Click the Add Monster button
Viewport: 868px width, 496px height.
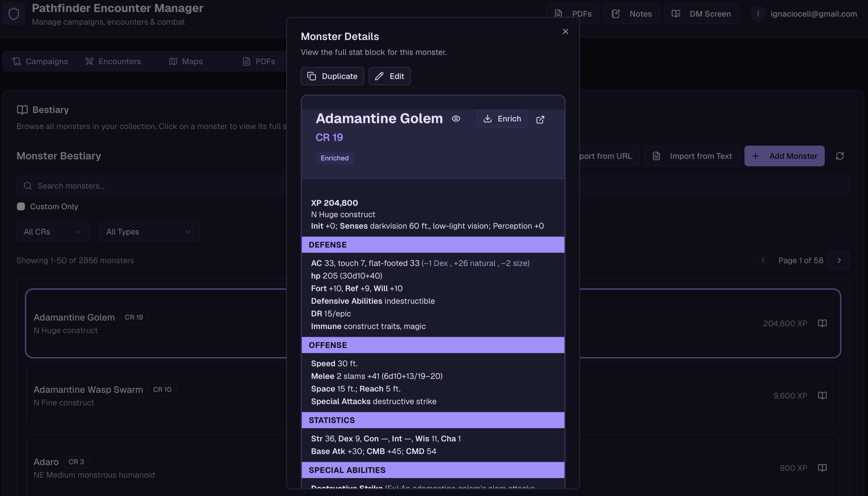pos(785,156)
